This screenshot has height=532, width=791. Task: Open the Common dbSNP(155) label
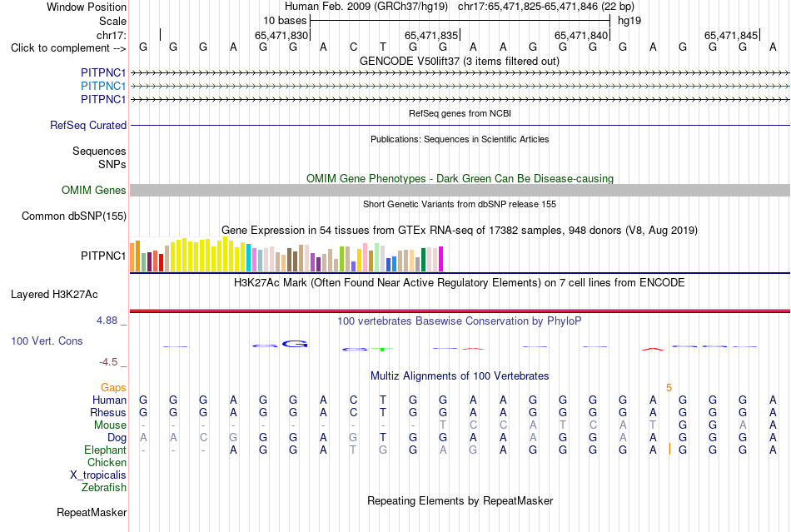[x=73, y=216]
